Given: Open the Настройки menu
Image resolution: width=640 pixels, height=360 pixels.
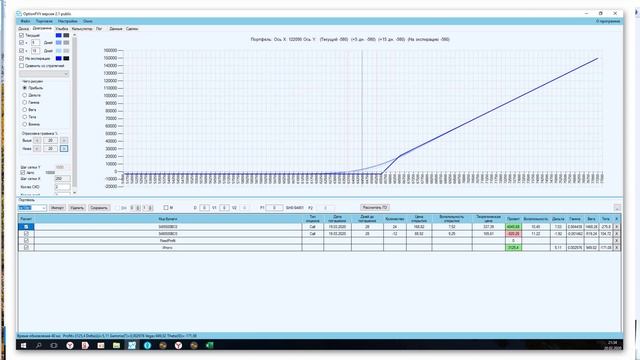Looking at the screenshot, I should tap(68, 21).
